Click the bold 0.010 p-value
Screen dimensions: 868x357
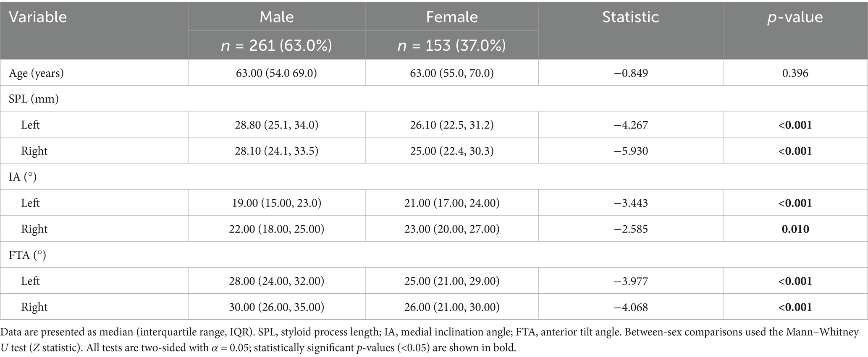[795, 229]
